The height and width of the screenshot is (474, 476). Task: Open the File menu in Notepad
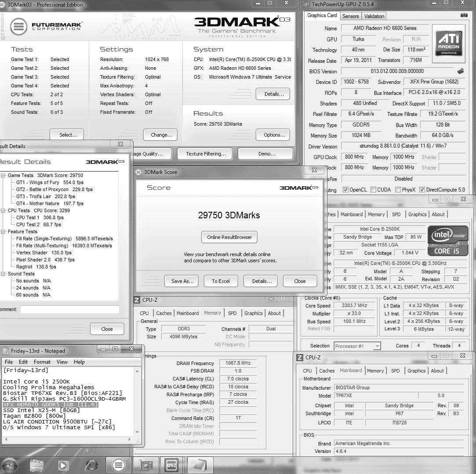pyautogui.click(x=9, y=362)
